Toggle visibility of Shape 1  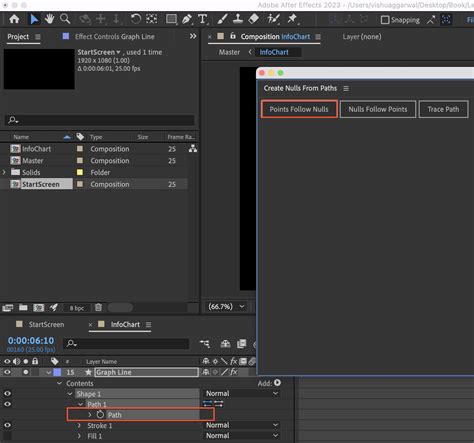tap(7, 393)
